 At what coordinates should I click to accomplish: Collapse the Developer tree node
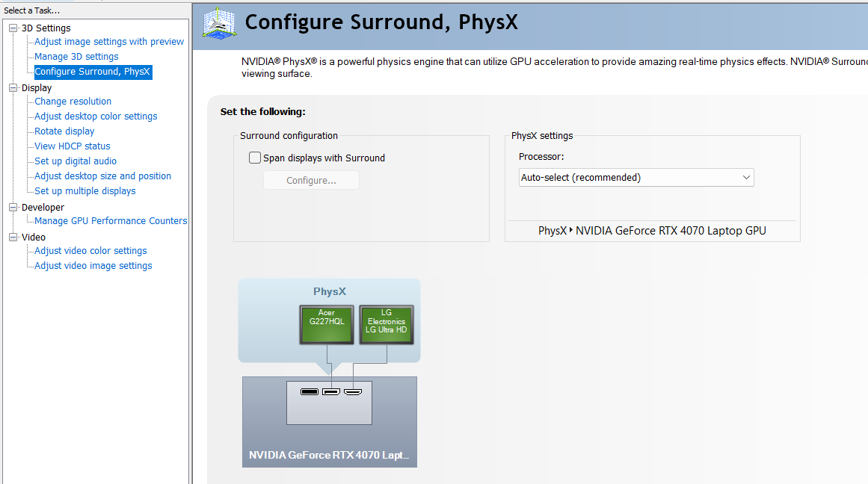tap(13, 207)
